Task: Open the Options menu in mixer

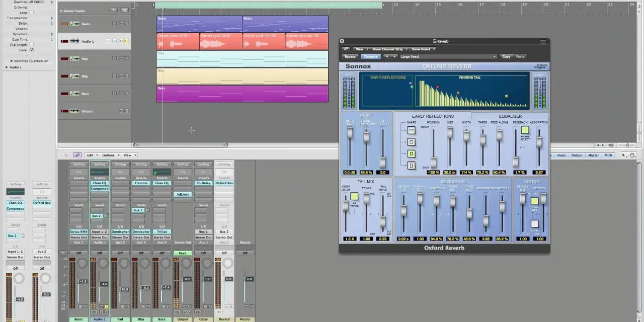Action: [110, 155]
